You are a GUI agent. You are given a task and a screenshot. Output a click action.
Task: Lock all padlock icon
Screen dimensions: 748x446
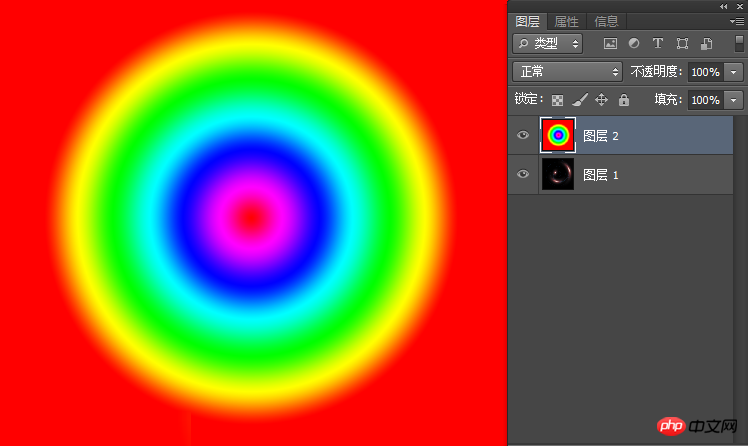click(x=624, y=100)
